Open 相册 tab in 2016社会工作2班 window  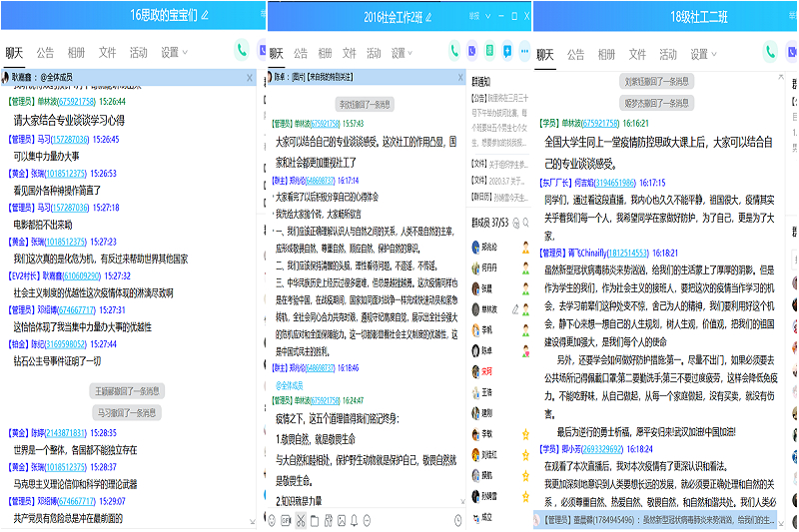click(x=325, y=53)
